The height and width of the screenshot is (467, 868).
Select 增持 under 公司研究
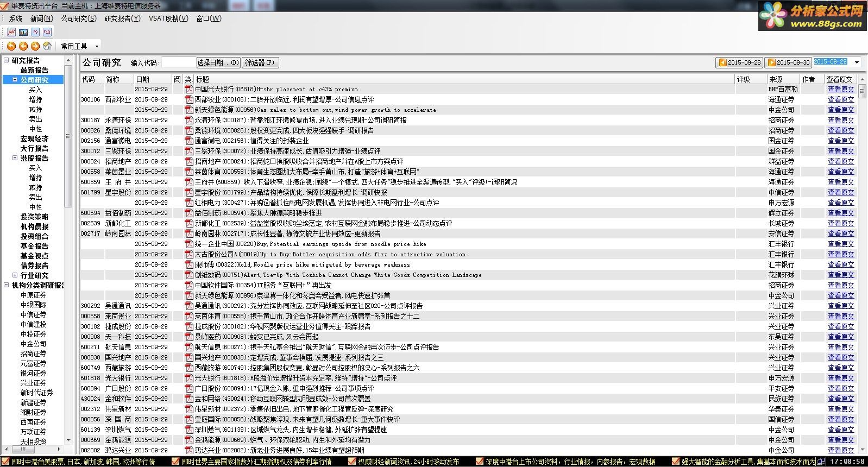pos(35,99)
